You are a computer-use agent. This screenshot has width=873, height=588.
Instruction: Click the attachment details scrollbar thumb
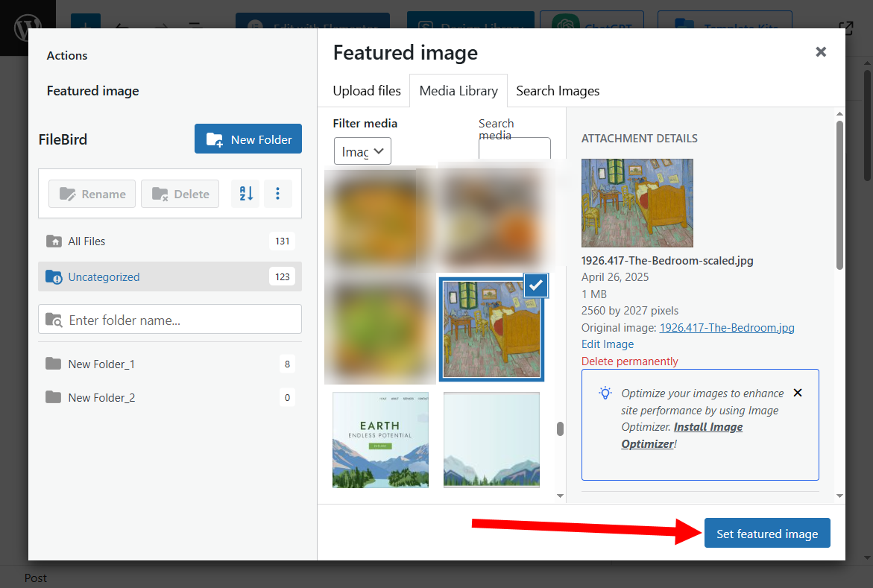point(839,195)
